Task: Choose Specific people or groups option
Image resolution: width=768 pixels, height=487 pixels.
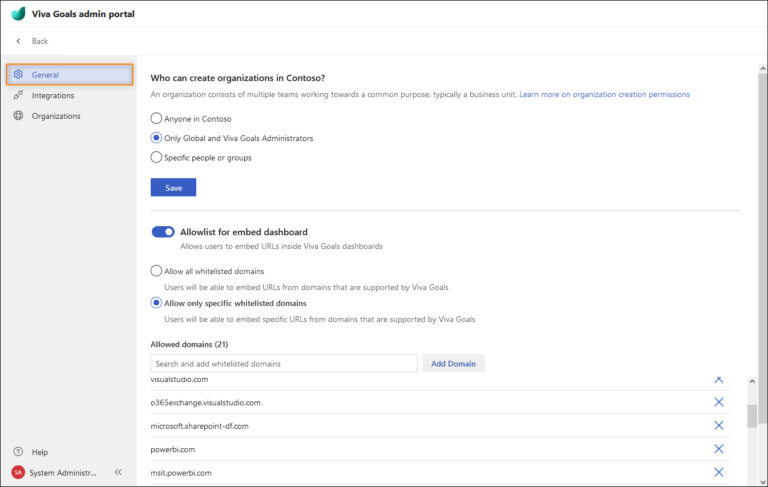Action: click(x=156, y=157)
